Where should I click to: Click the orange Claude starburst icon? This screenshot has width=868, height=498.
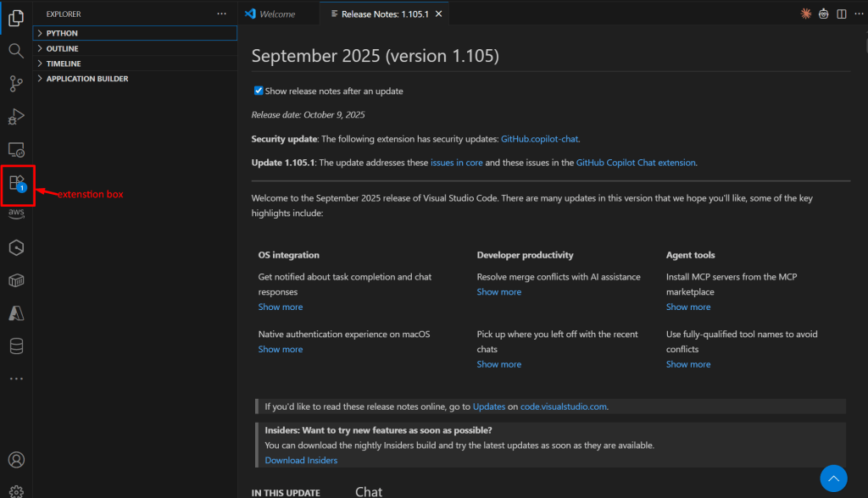click(x=805, y=14)
